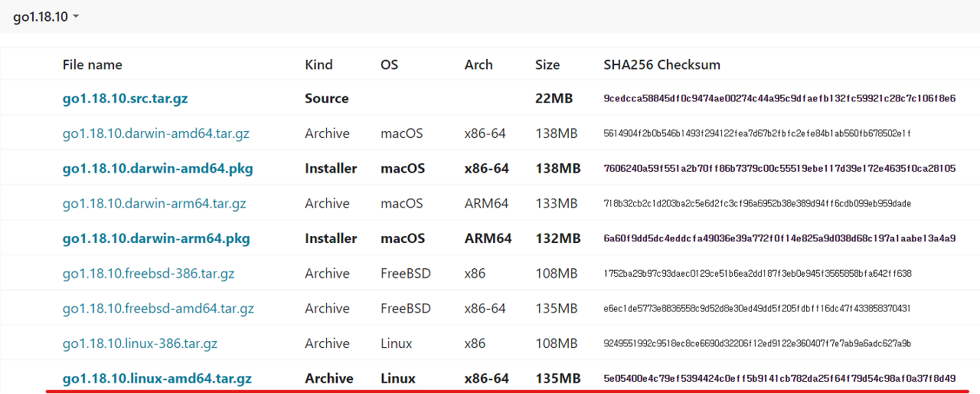Click the 22MB size of src.tar.gz
This screenshot has width=980, height=394.
point(553,98)
